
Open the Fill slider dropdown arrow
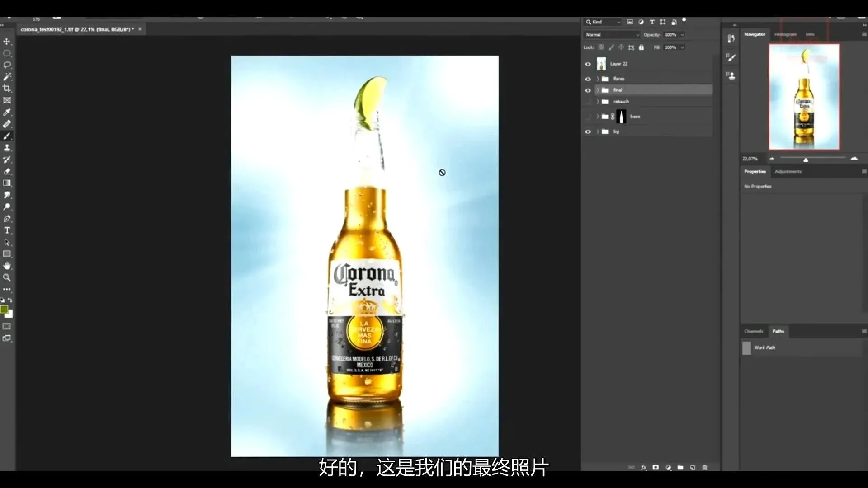682,47
